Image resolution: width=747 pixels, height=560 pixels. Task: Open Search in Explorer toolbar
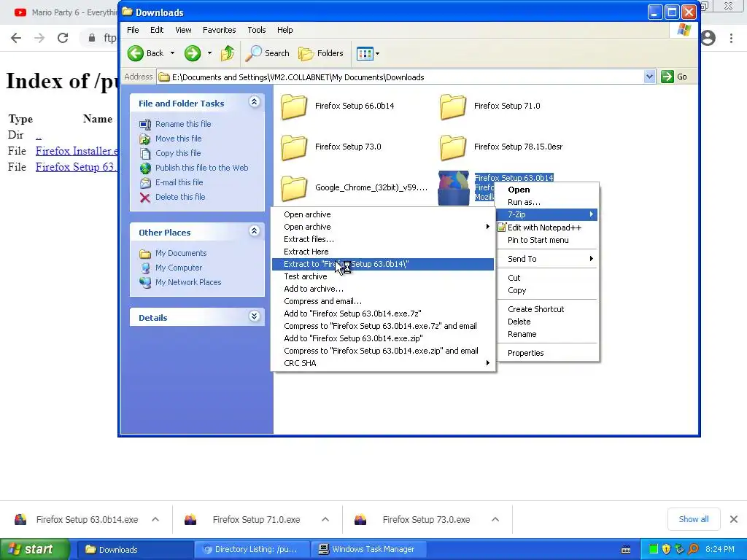tap(267, 53)
